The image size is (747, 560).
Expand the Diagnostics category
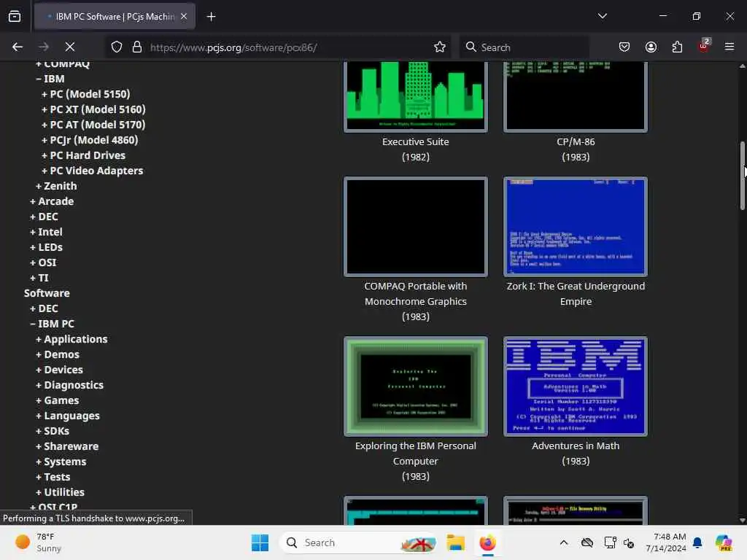pos(69,384)
